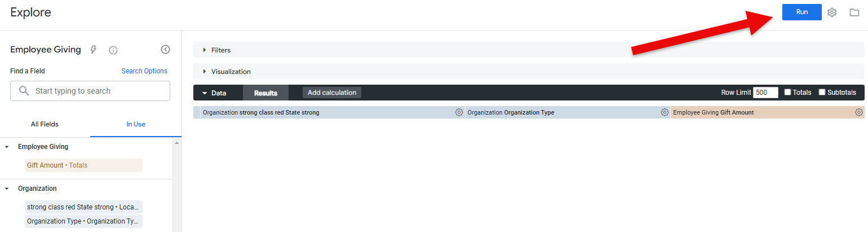Switch to the All Fields tab
This screenshot has height=232, width=868.
45,124
